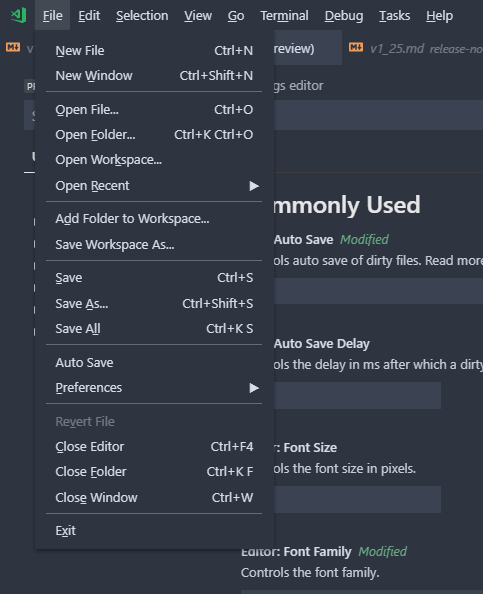
Task: Click the VS Code logo icon
Action: click(18, 15)
